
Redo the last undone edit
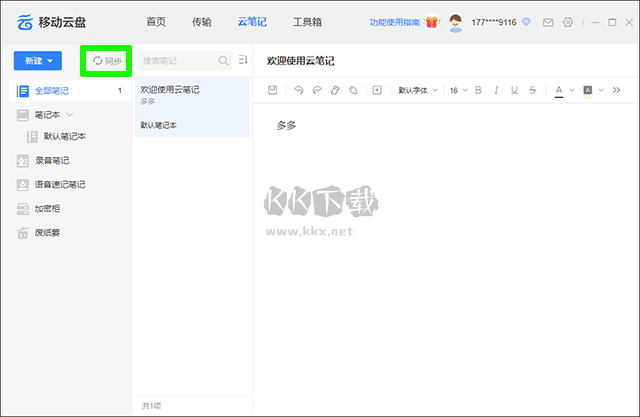click(316, 90)
